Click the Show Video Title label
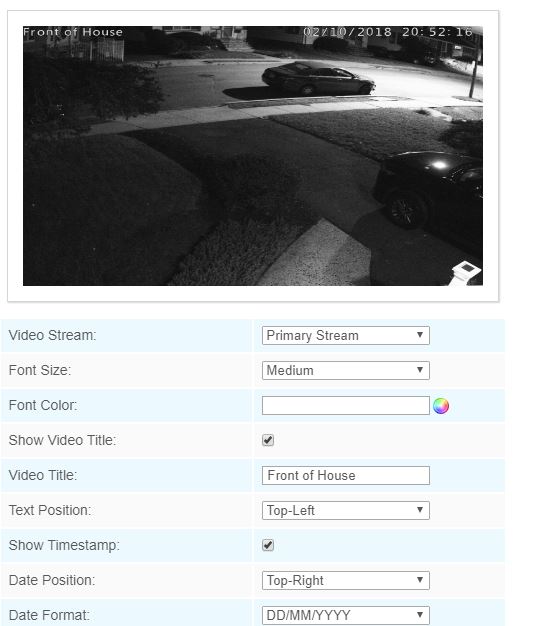536x626 pixels. coord(62,440)
